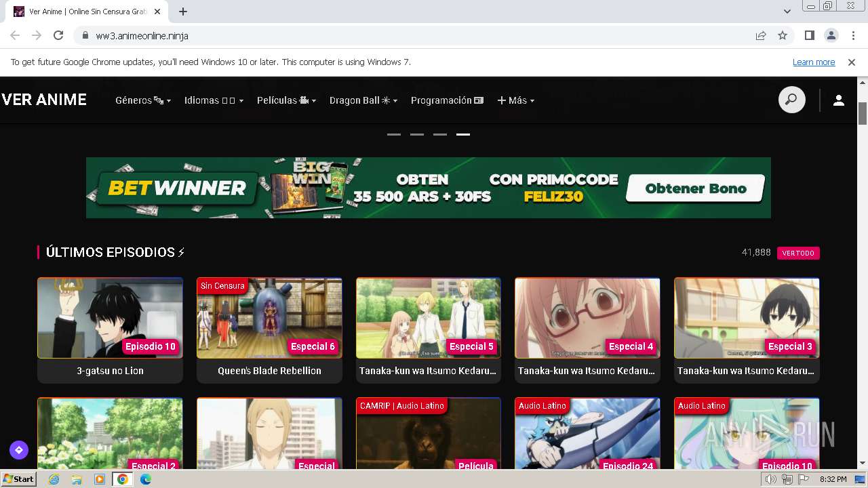The width and height of the screenshot is (868, 488).
Task: Select the Ver Anime browser tab
Action: [88, 12]
